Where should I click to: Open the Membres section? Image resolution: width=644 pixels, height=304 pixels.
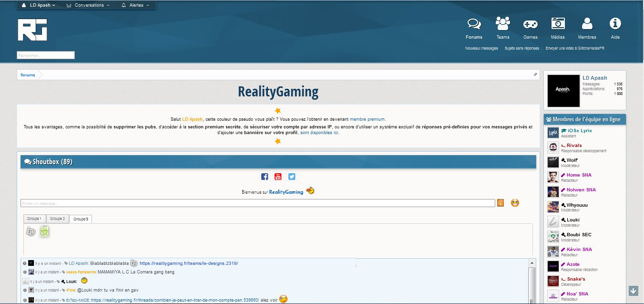(x=587, y=23)
